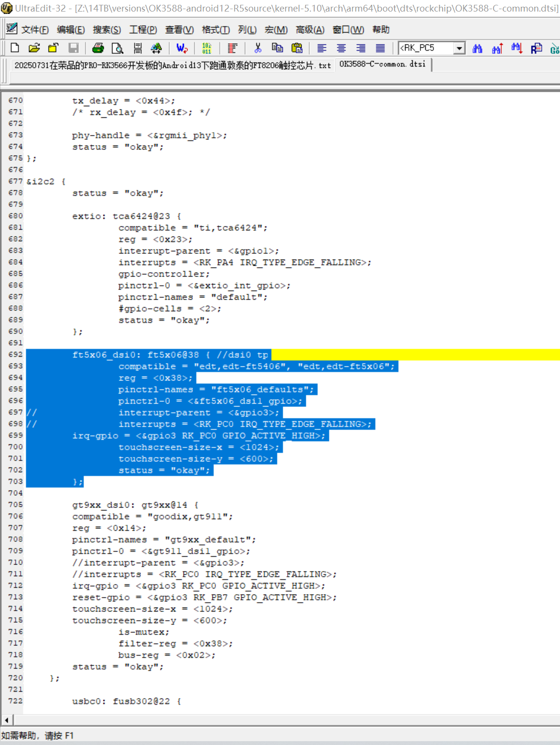The width and height of the screenshot is (560, 745).
Task: Click the 'tx_delay = <0x44>;' line
Action: pyautogui.click(x=124, y=101)
